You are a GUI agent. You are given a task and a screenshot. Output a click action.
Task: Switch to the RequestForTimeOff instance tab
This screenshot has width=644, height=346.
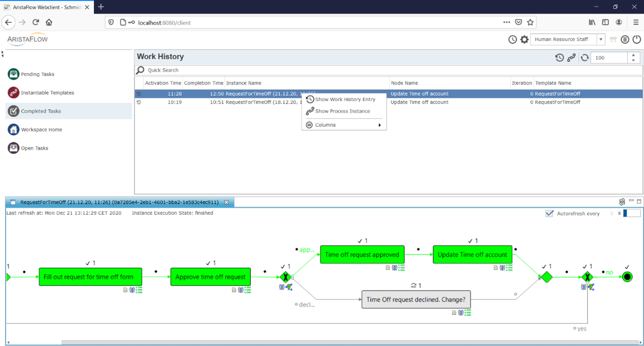point(119,202)
